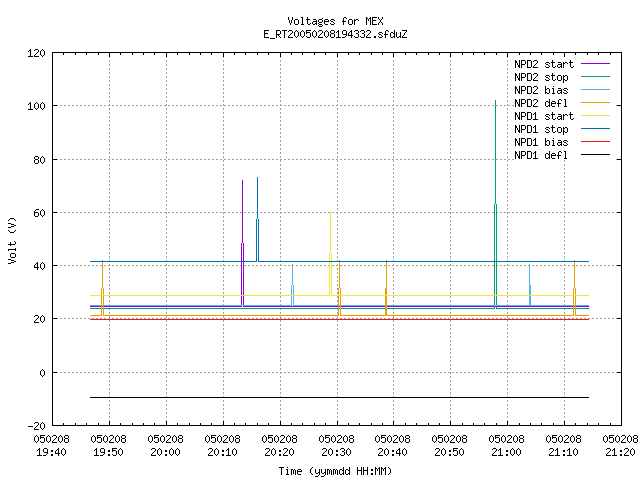Select the file name E_RT20050208194332.sfduZ
This screenshot has height=480, width=640.
335,34
